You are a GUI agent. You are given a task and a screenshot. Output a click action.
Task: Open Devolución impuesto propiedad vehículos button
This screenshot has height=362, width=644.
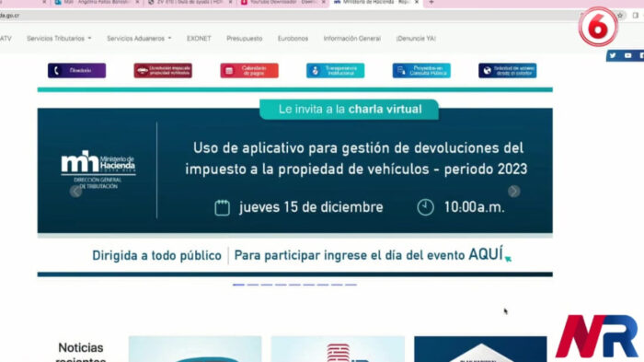pos(163,70)
